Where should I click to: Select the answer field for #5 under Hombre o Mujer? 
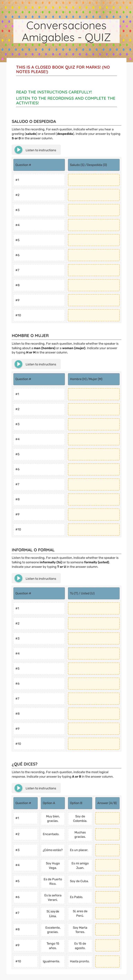[x=94, y=454]
